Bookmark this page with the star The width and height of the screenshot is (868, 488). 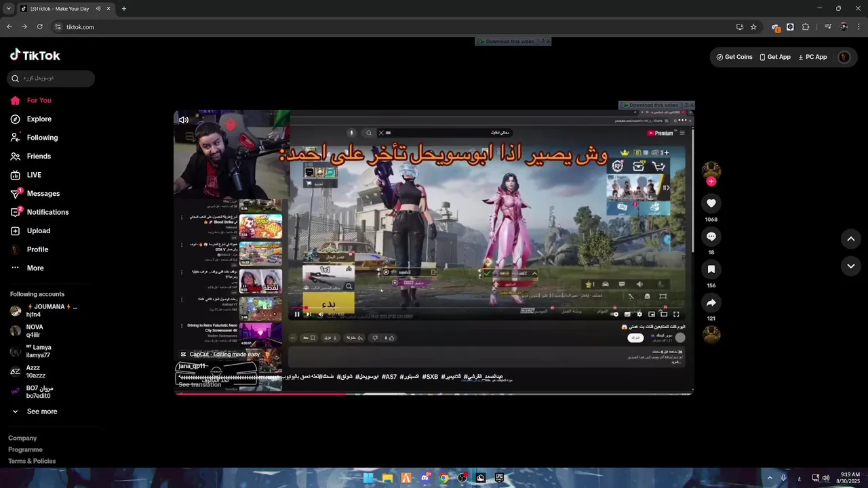(x=753, y=27)
